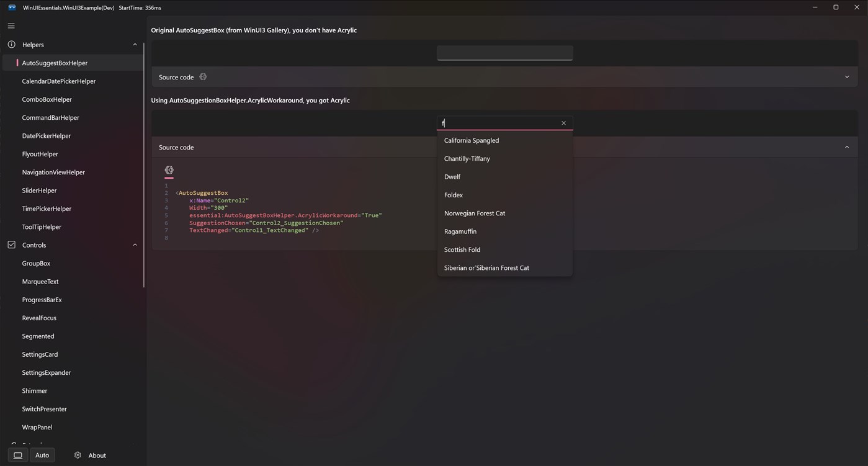Choose Scottish Fold from the suggestion list

tap(505, 249)
